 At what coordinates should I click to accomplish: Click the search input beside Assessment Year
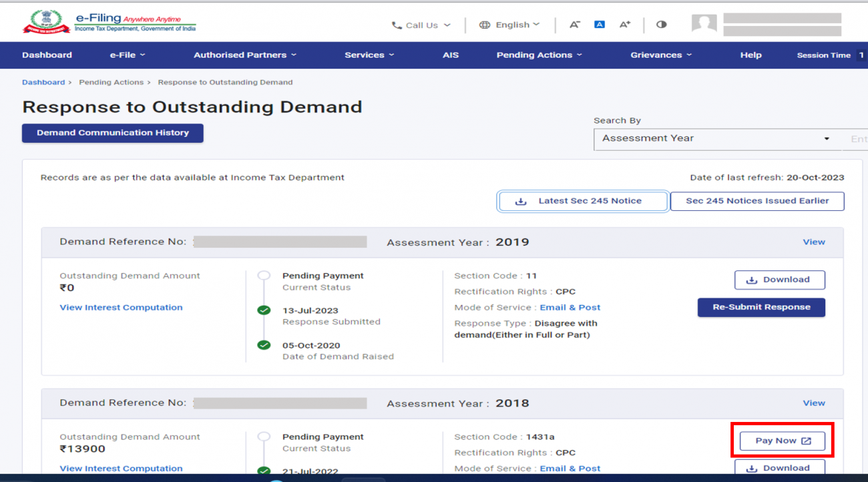coord(859,138)
